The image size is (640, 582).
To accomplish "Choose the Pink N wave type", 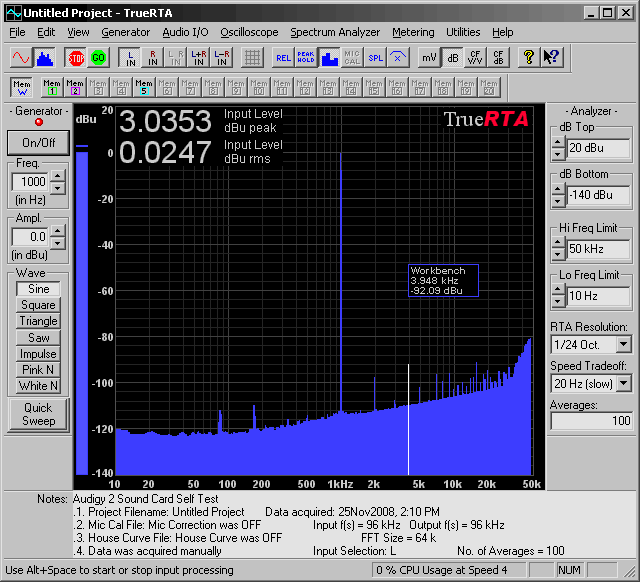I will pyautogui.click(x=38, y=370).
